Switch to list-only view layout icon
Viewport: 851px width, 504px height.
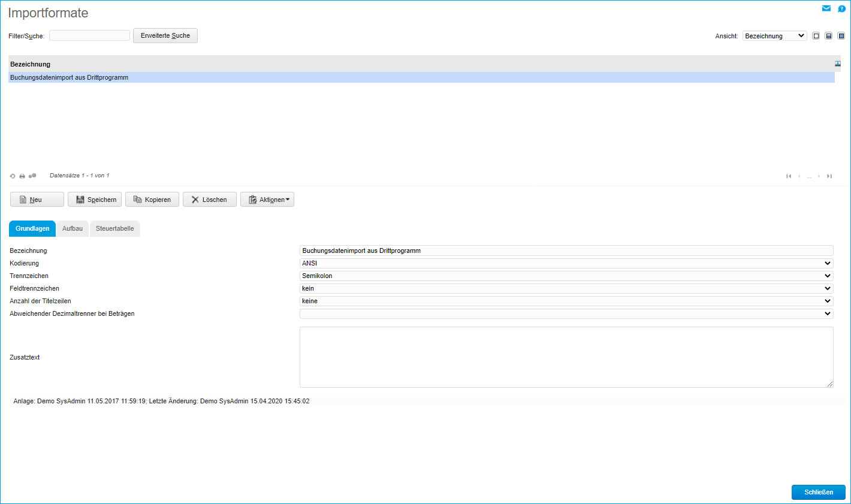click(x=816, y=35)
